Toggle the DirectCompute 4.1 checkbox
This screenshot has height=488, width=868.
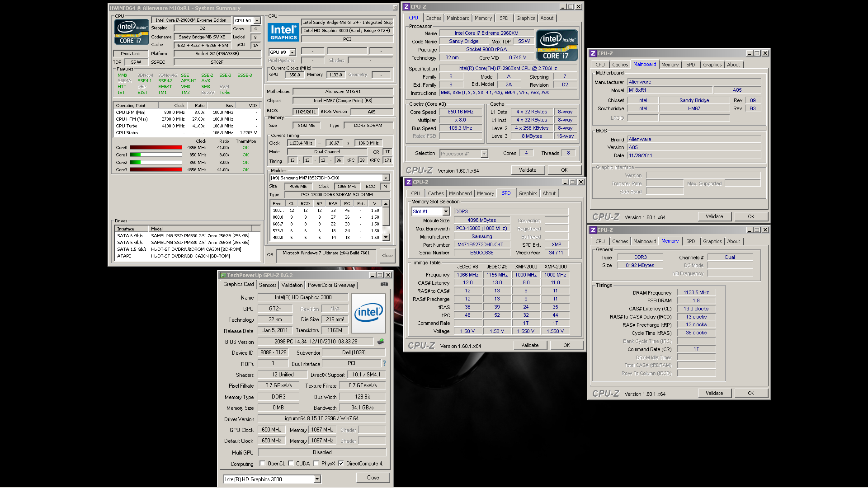341,463
